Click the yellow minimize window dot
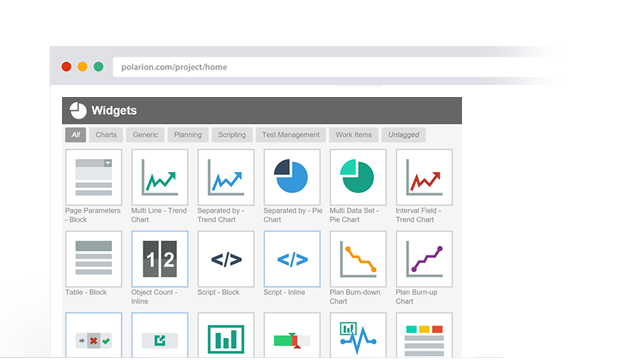This screenshot has width=640, height=360. point(82,67)
